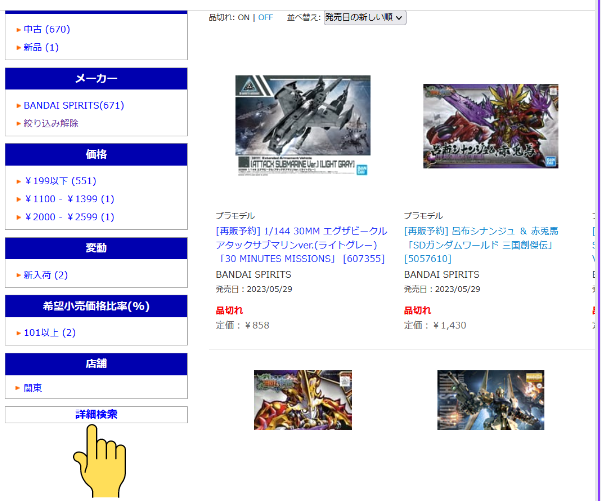
Task: Click orange arrow bullet beside 関東
Action: 17,388
